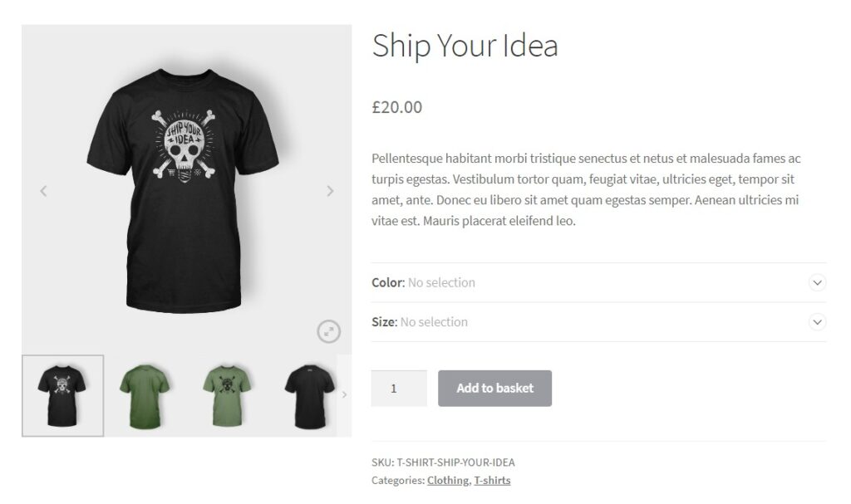Select the black shirt back thumbnail
The image size is (851, 504).
(x=309, y=395)
